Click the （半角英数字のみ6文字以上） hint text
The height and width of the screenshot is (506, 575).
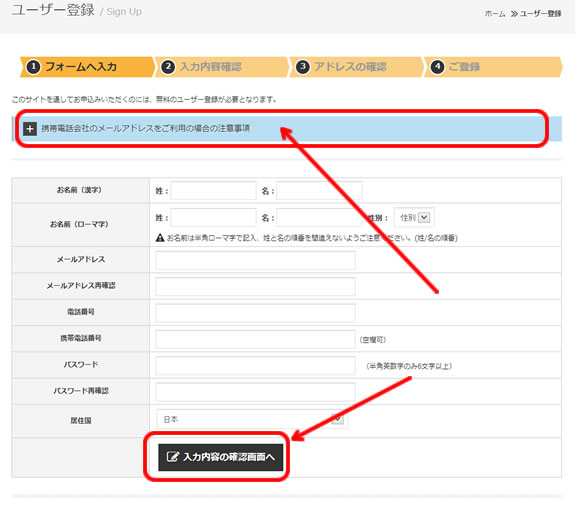pos(409,366)
